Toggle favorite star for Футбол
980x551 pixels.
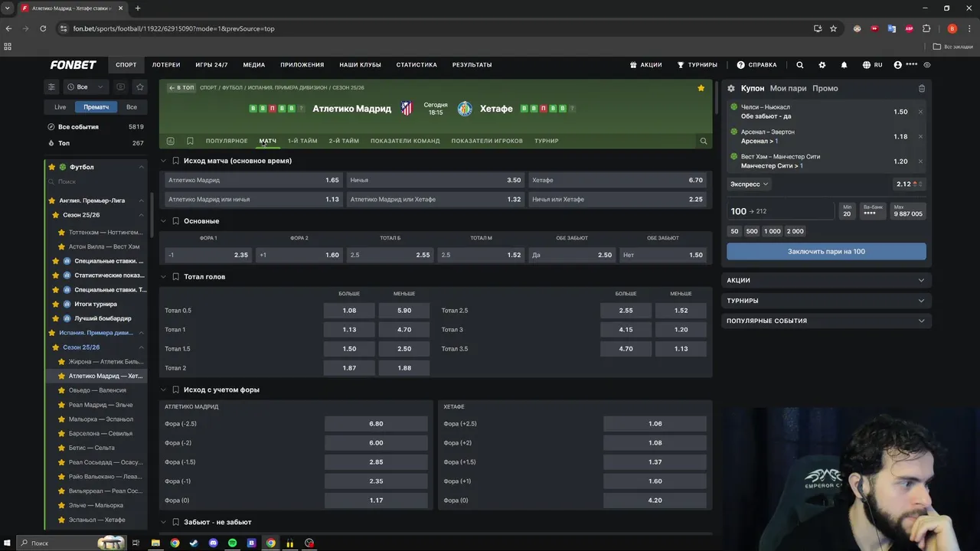(52, 167)
